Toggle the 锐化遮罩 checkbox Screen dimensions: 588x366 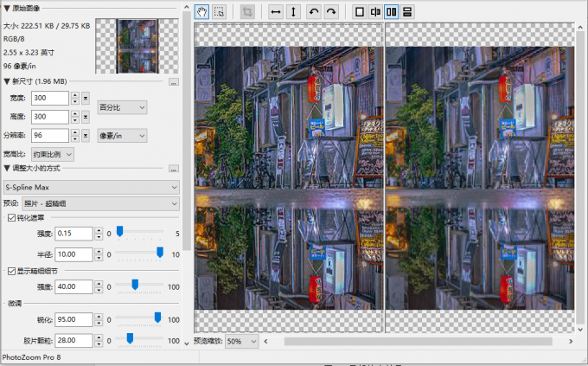(10, 217)
